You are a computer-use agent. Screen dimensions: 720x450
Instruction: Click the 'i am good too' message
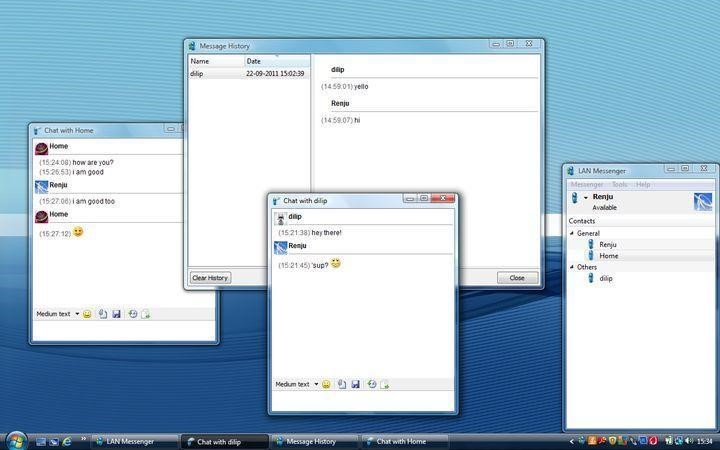[94, 201]
